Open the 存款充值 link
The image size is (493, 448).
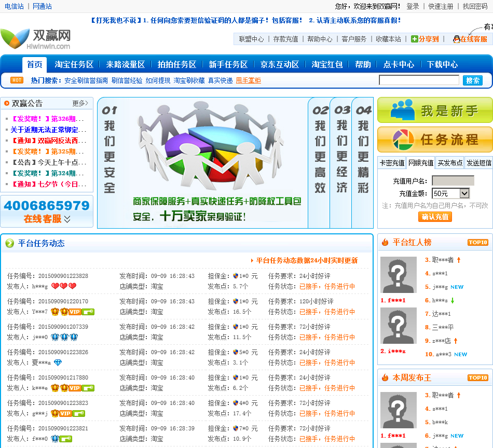coord(285,39)
